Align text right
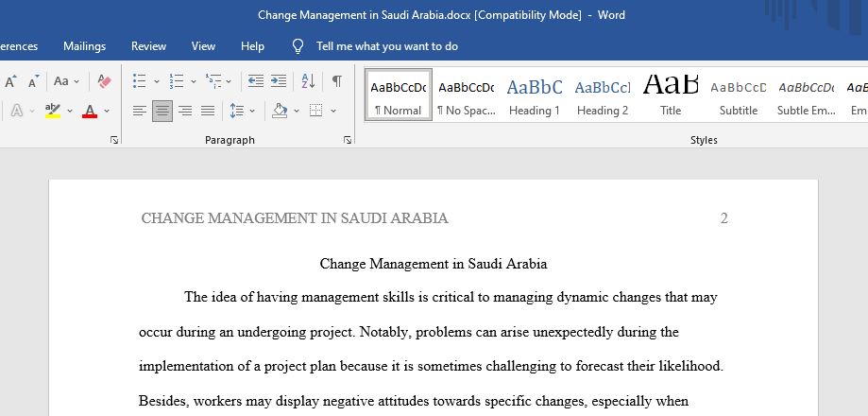This screenshot has width=868, height=416. click(185, 111)
